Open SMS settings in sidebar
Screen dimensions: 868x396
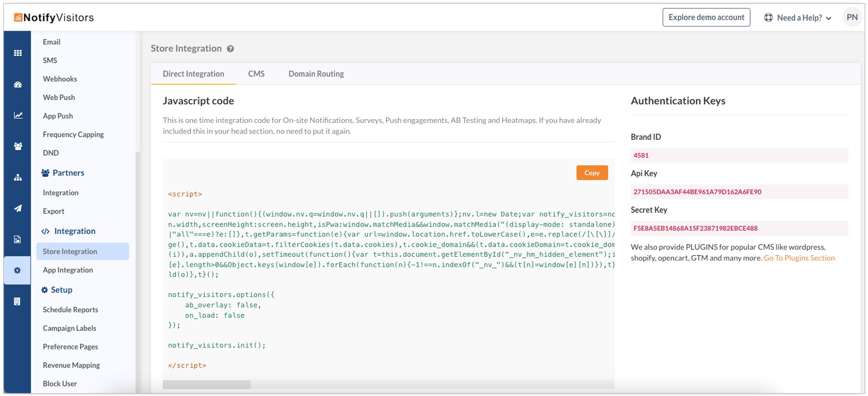pyautogui.click(x=50, y=60)
